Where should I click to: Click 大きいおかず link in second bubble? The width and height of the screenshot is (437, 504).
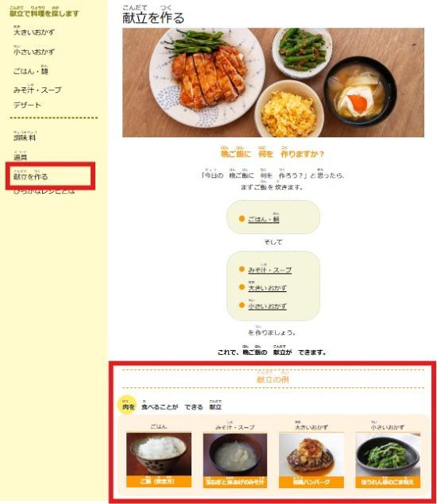[267, 287]
